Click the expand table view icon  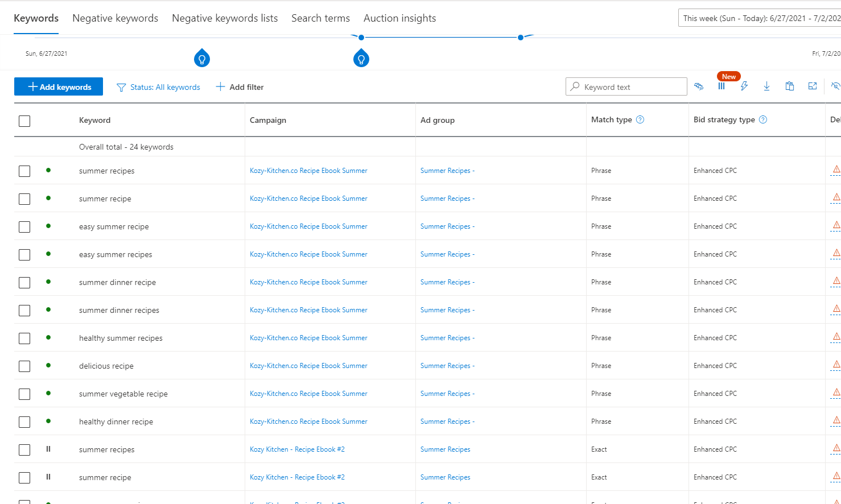tap(812, 86)
